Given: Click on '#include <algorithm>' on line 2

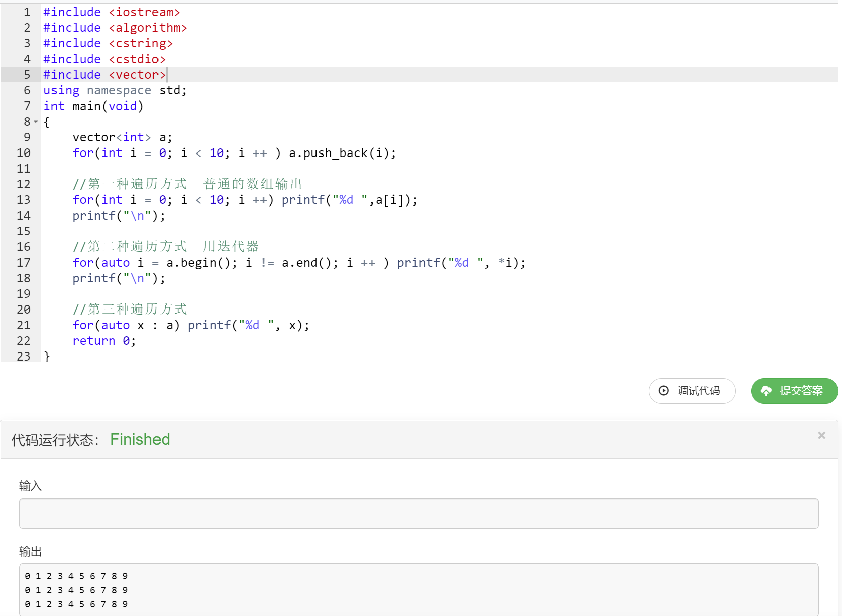Looking at the screenshot, I should coord(115,28).
